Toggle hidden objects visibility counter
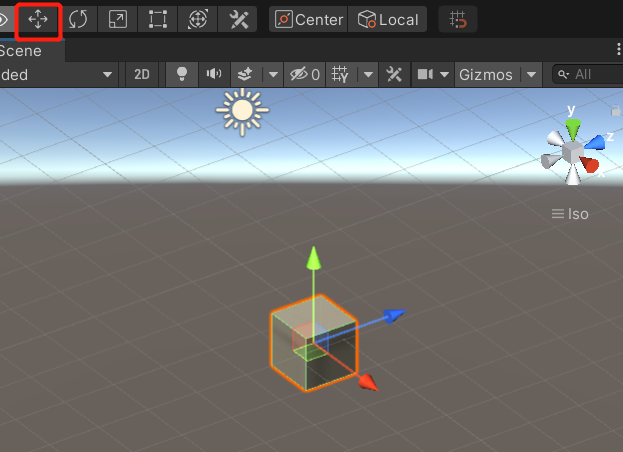 coord(305,74)
